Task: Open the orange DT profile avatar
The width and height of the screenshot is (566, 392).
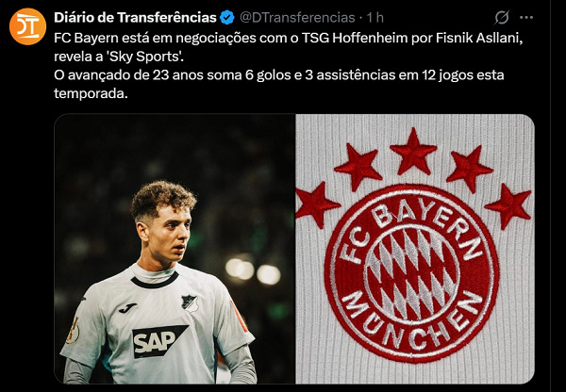Action: pyautogui.click(x=27, y=26)
